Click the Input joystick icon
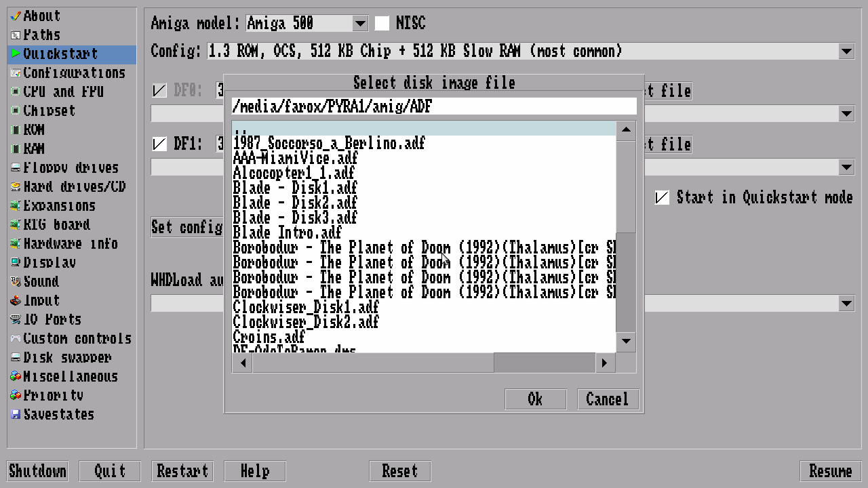This screenshot has width=868, height=488. tap(16, 300)
